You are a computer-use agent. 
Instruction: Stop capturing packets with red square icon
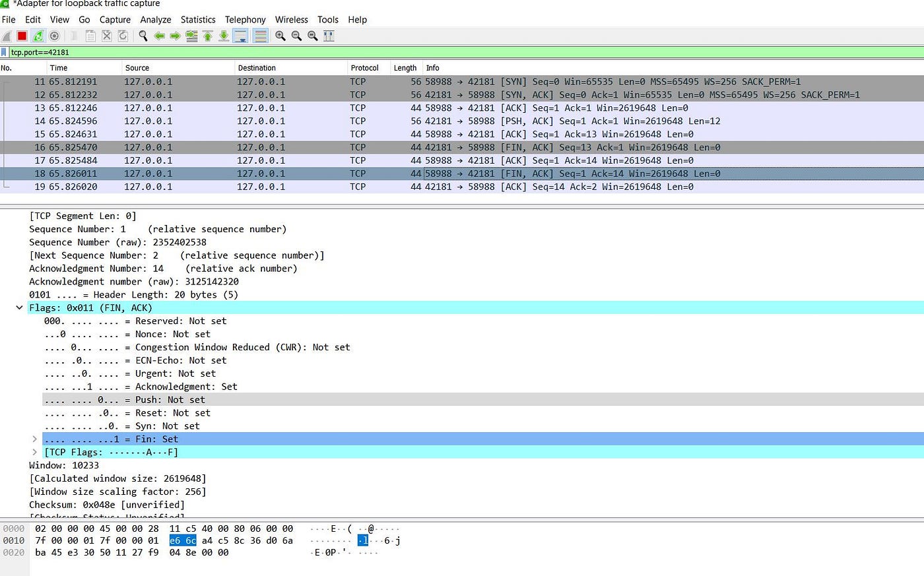20,36
